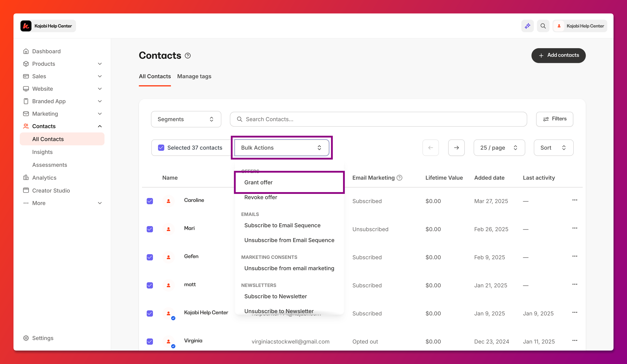Switch to the All Contacts tab
627x364 pixels.
pos(155,76)
